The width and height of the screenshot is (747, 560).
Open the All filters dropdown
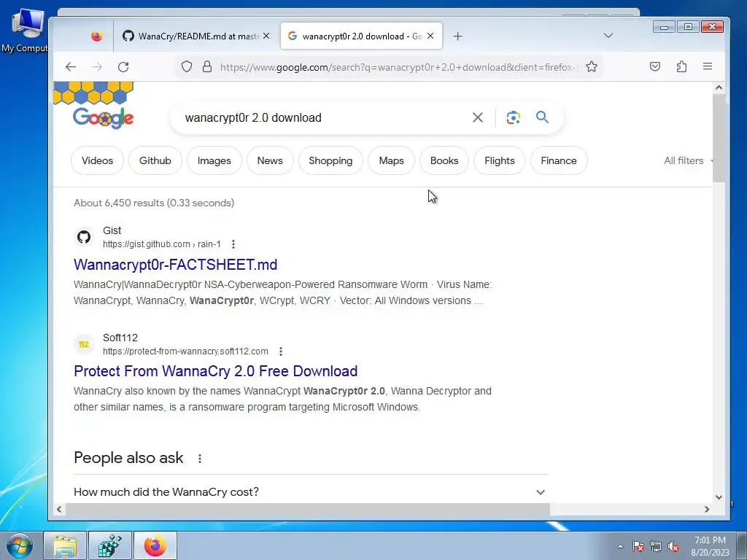[x=686, y=161]
